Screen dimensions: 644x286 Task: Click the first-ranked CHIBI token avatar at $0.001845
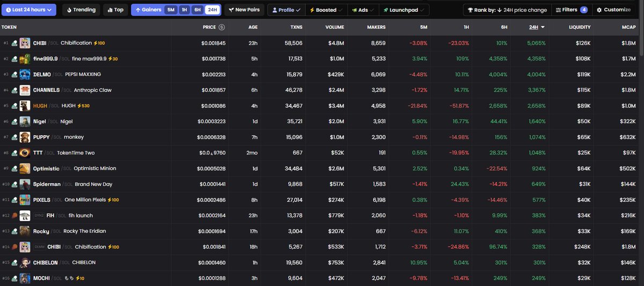click(x=25, y=43)
